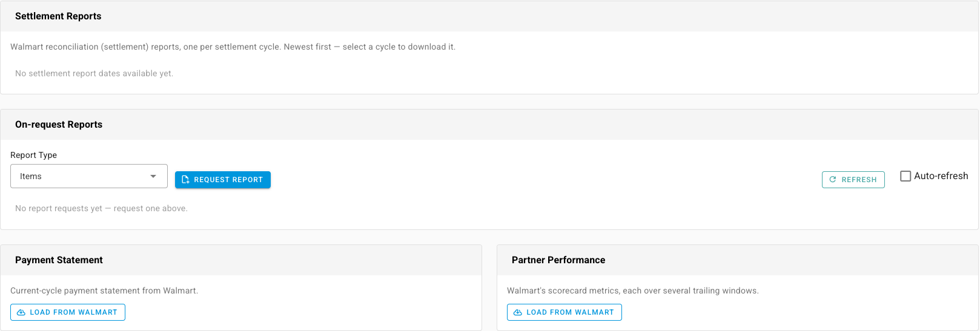980x331 pixels.
Task: Click the Walmart's scorecard metrics description
Action: [x=633, y=290]
